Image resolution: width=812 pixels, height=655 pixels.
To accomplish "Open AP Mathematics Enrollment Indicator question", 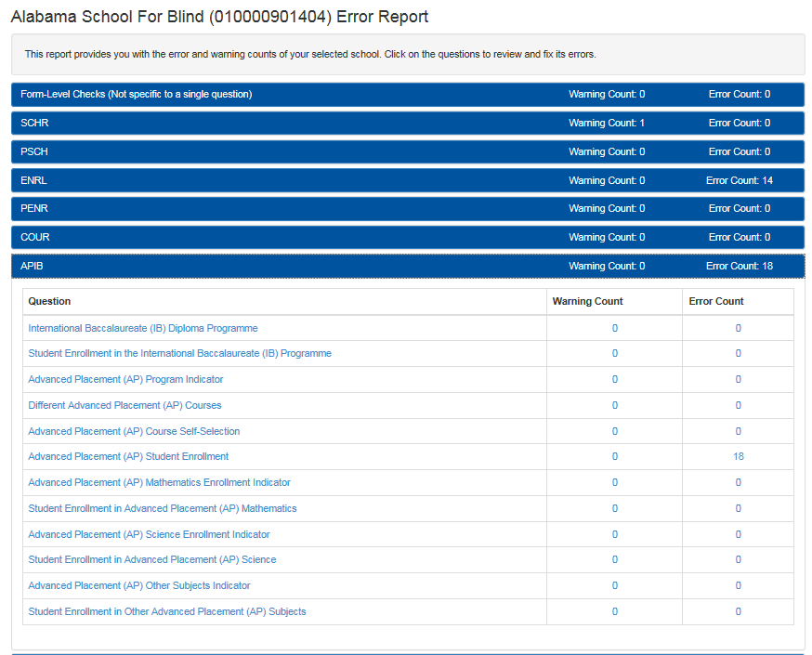I will (x=159, y=482).
